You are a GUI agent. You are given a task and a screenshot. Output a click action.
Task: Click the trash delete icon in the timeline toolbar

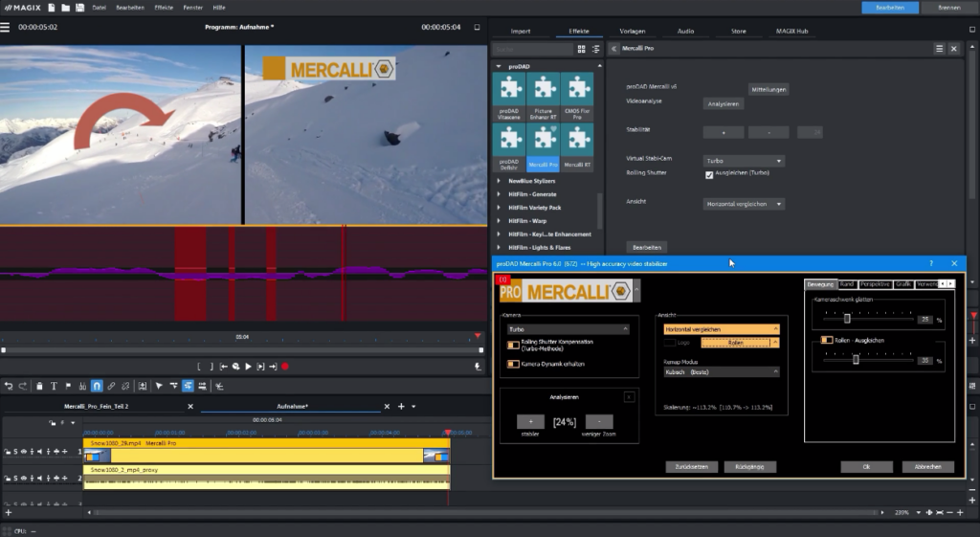(x=39, y=387)
